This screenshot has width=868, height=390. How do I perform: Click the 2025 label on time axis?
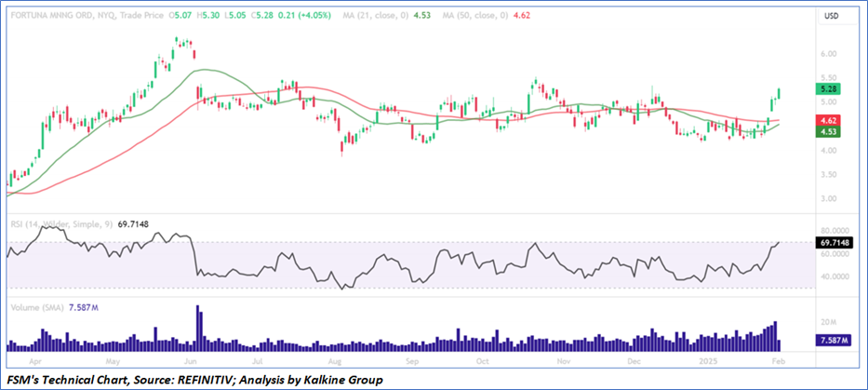pos(709,360)
